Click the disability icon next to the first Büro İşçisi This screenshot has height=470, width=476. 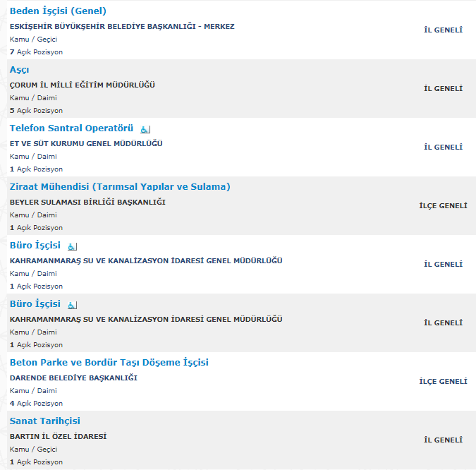72,246
